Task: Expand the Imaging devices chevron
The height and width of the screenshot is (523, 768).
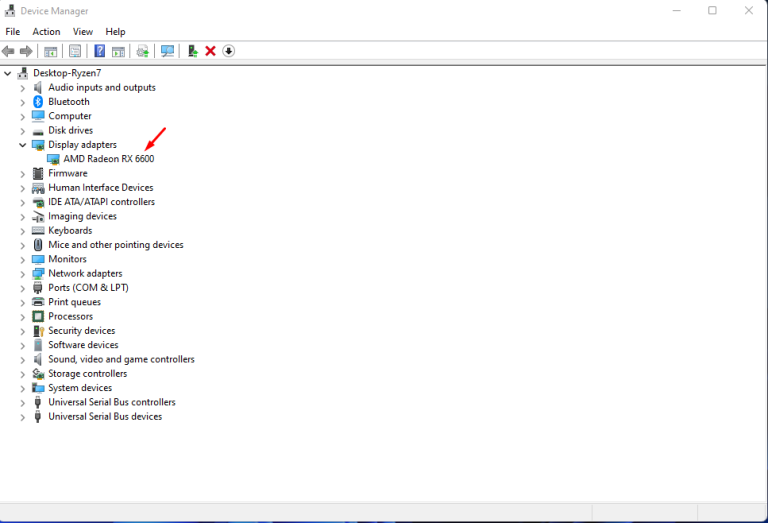Action: point(23,217)
